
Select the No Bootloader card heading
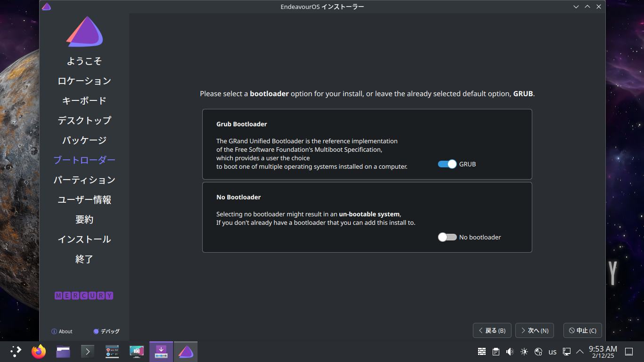tap(239, 197)
